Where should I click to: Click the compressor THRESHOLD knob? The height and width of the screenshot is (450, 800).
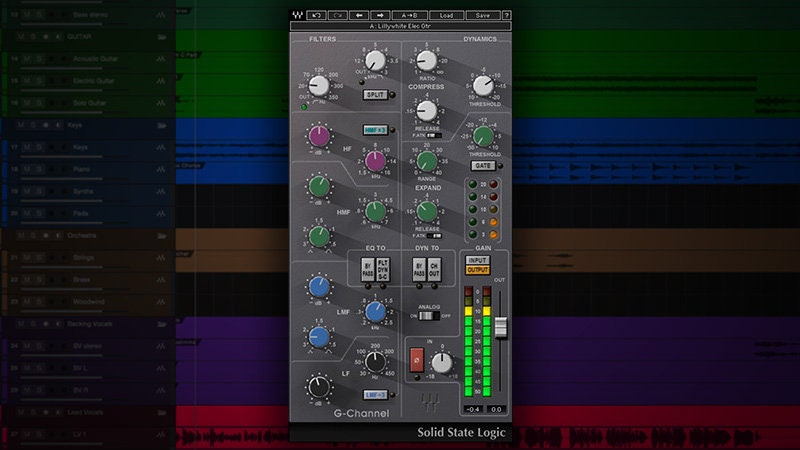pos(483,86)
